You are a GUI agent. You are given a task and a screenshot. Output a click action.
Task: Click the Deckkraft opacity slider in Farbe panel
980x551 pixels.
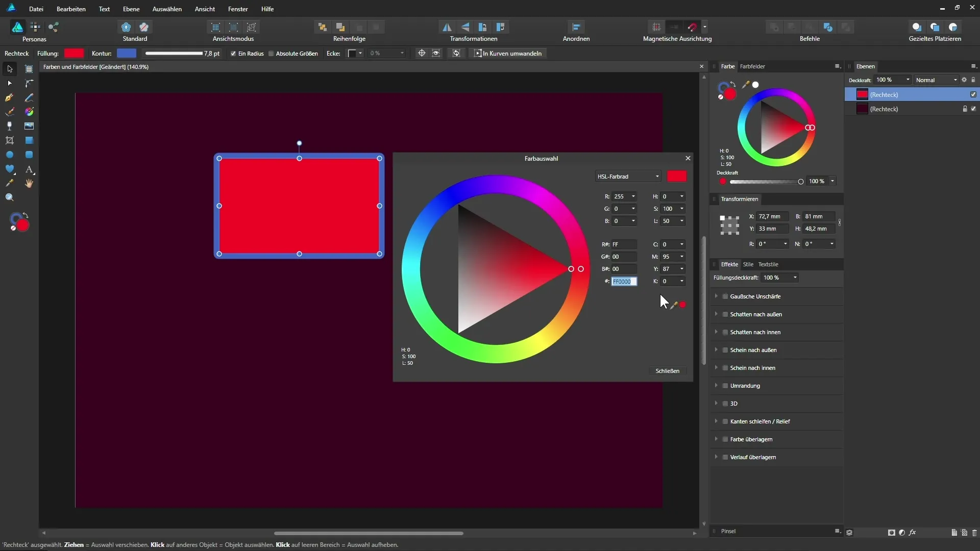(x=766, y=182)
